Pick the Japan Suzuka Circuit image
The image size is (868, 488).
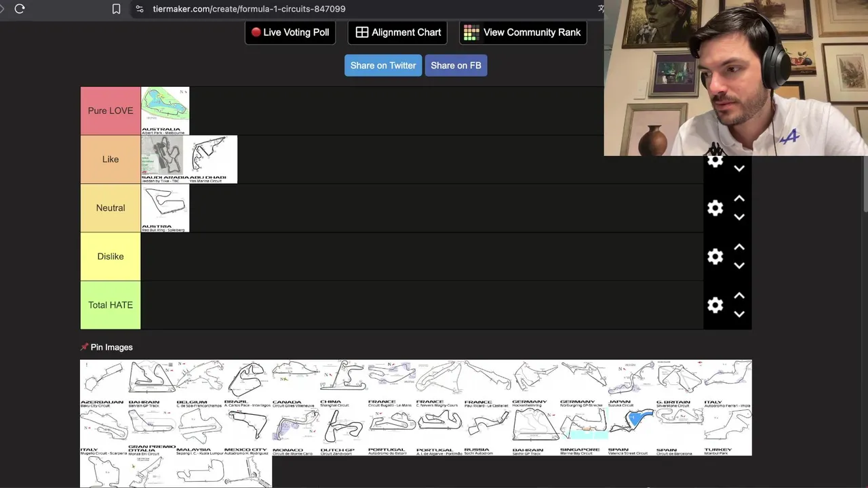coord(632,384)
